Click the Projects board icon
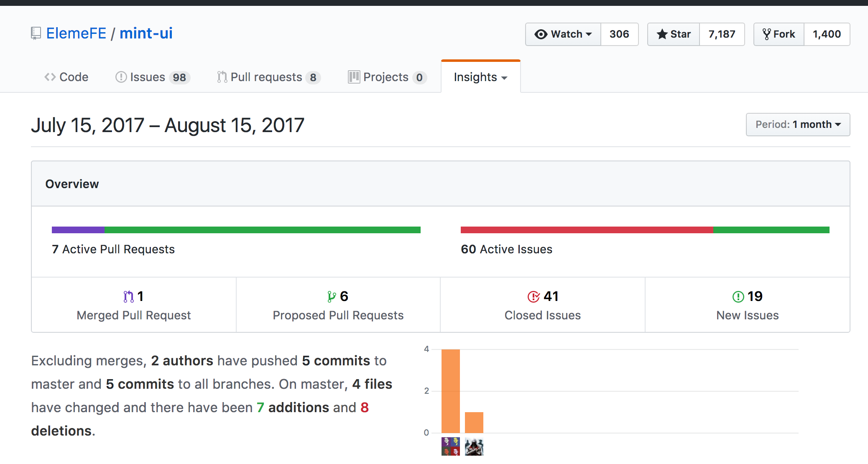The height and width of the screenshot is (464, 868). 354,77
